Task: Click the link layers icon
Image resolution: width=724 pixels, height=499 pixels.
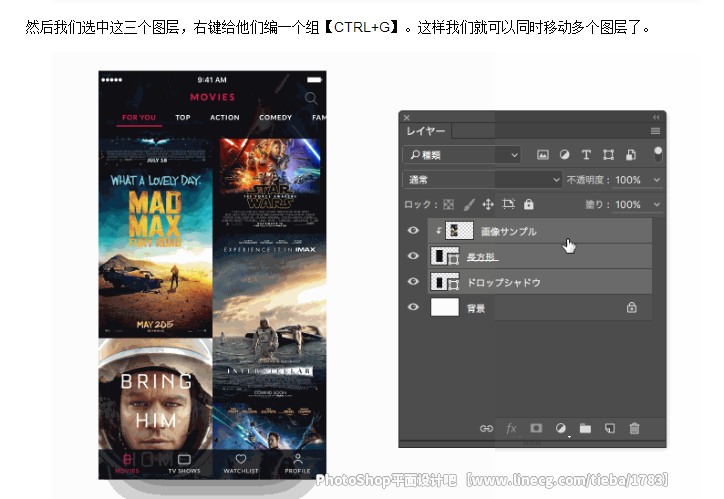Action: point(486,428)
